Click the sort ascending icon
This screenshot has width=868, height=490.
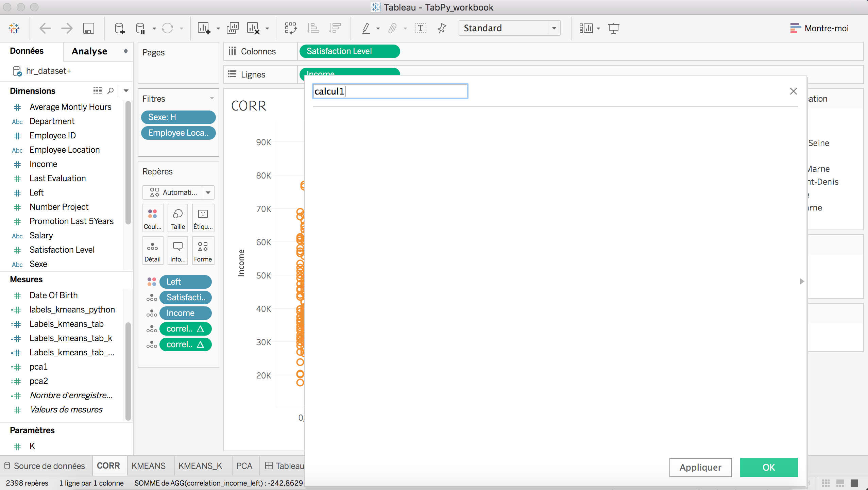pyautogui.click(x=313, y=28)
